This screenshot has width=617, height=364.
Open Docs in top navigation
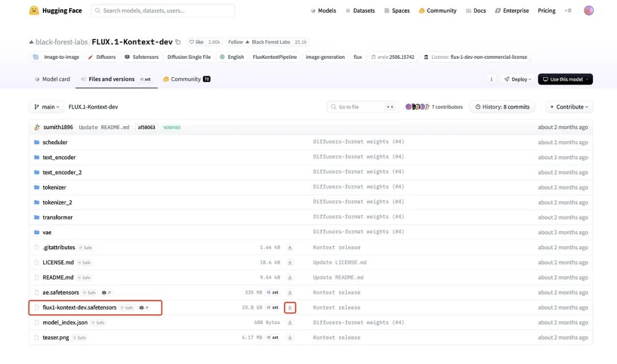tap(476, 11)
